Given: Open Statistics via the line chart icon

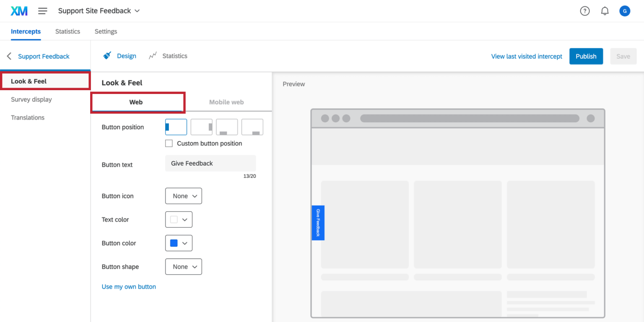Looking at the screenshot, I should click(x=153, y=55).
